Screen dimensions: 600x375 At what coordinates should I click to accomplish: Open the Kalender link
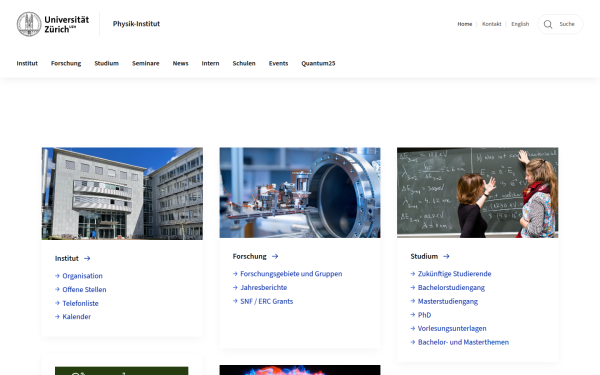pyautogui.click(x=77, y=317)
